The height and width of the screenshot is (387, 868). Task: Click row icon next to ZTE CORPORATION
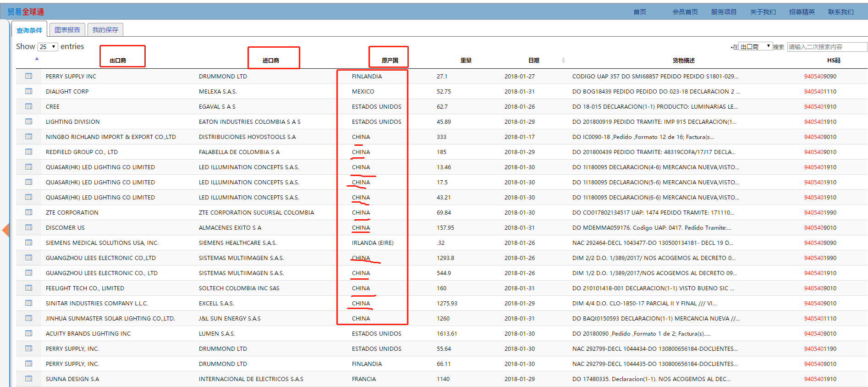pos(28,212)
